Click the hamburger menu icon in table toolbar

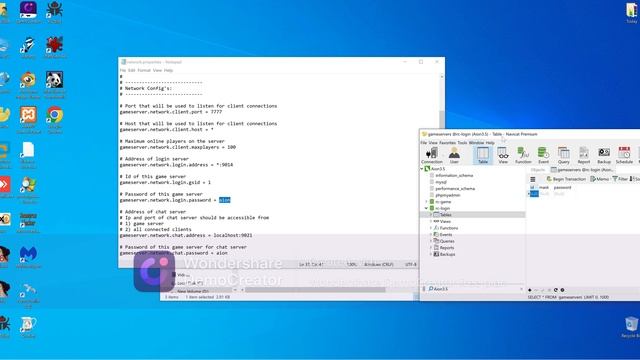(x=533, y=179)
